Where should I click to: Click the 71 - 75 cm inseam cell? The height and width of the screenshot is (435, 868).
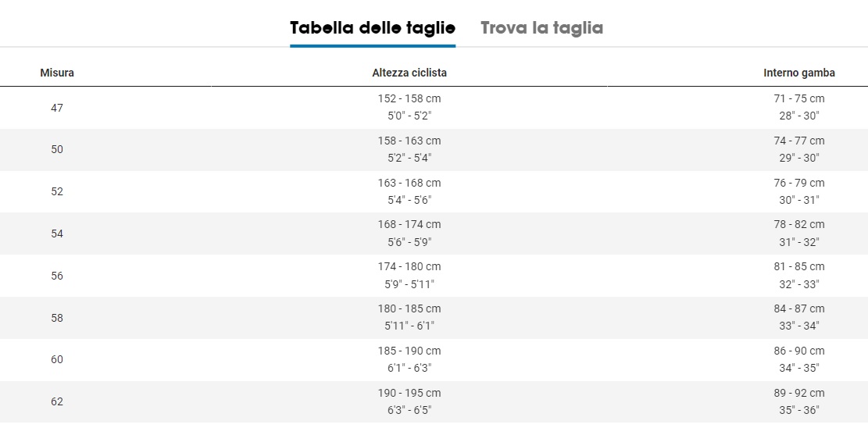[798, 98]
